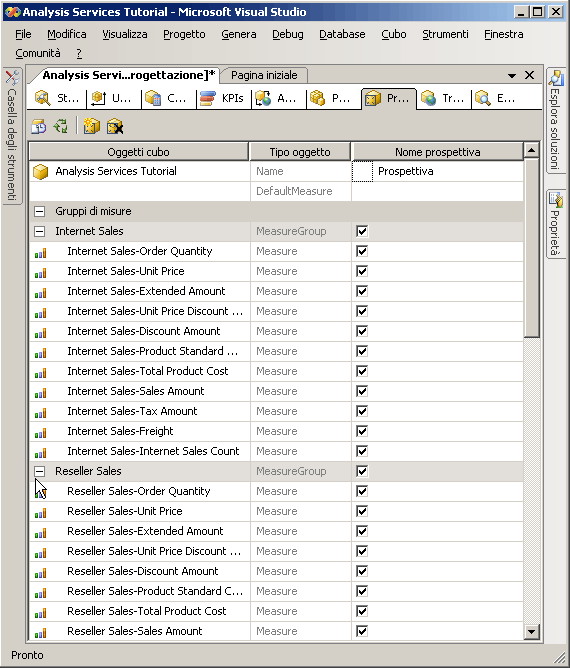
Task: Uncheck Internet Sales measure group checkbox
Action: pyautogui.click(x=362, y=231)
